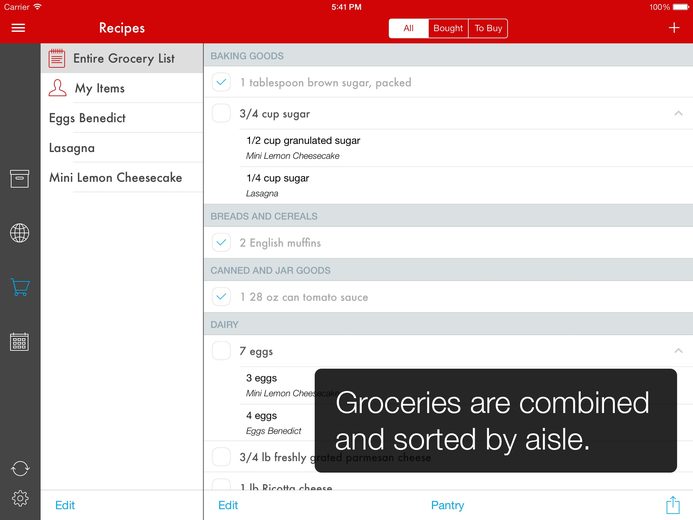
Task: Tap the plus icon to add item
Action: (x=674, y=28)
